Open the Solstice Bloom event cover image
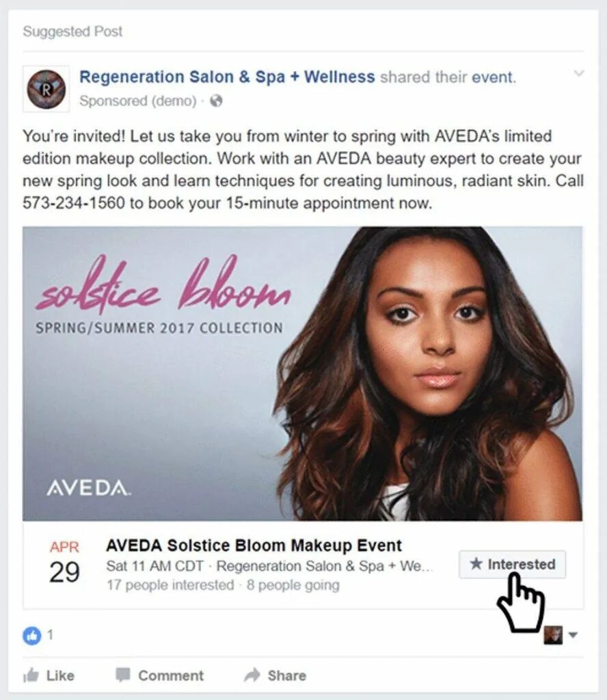The image size is (607, 700). tap(303, 374)
